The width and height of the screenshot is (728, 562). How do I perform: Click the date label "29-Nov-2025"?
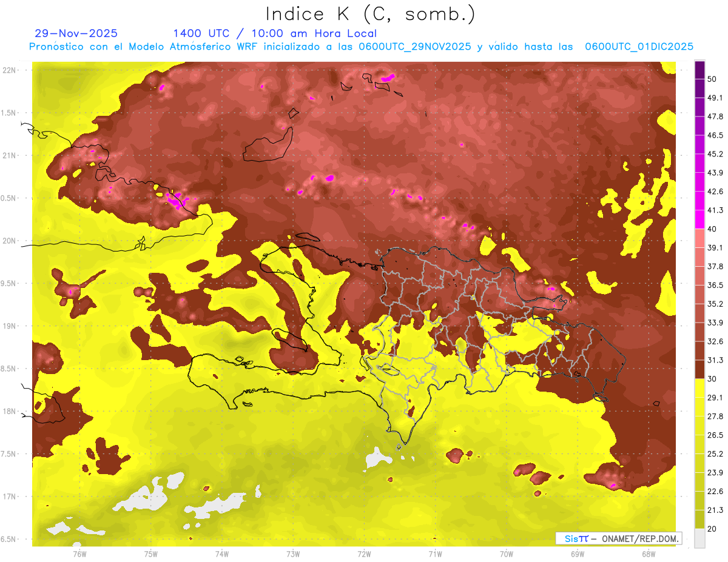pyautogui.click(x=76, y=33)
